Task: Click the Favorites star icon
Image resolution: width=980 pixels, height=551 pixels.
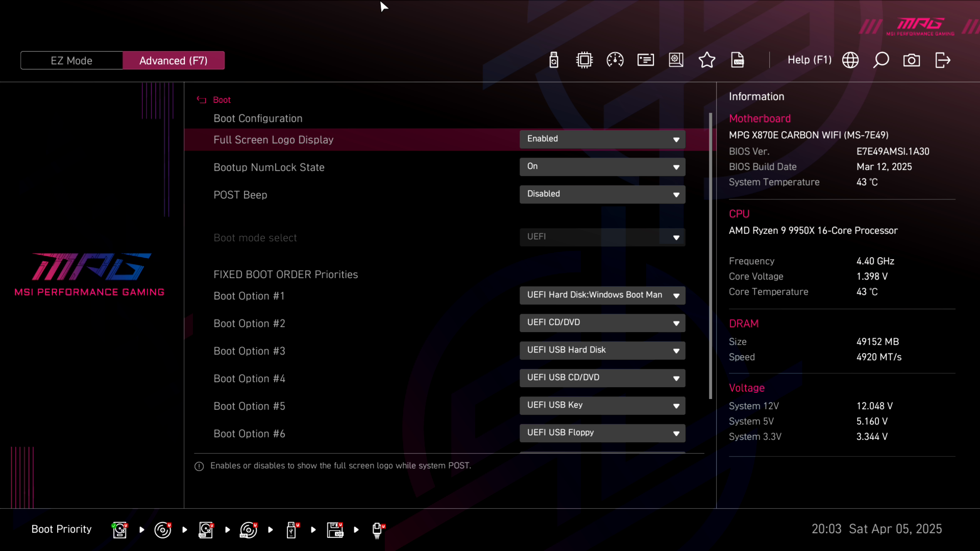Action: 707,60
